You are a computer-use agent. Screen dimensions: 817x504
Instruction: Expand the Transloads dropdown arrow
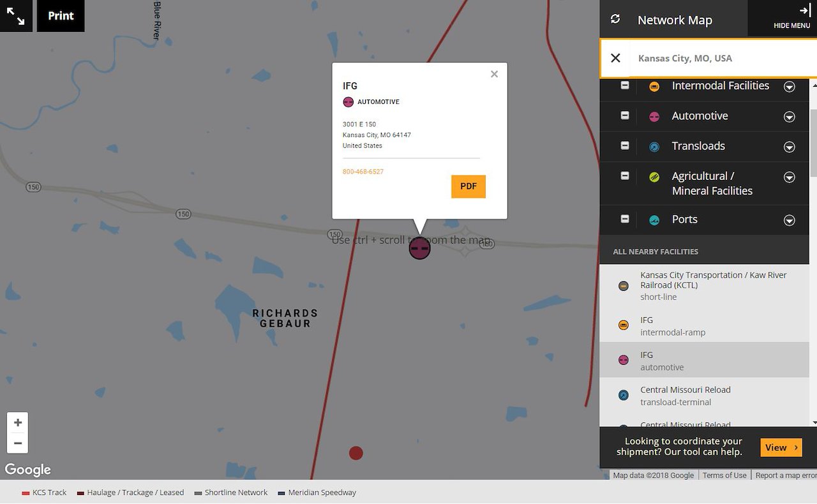790,147
